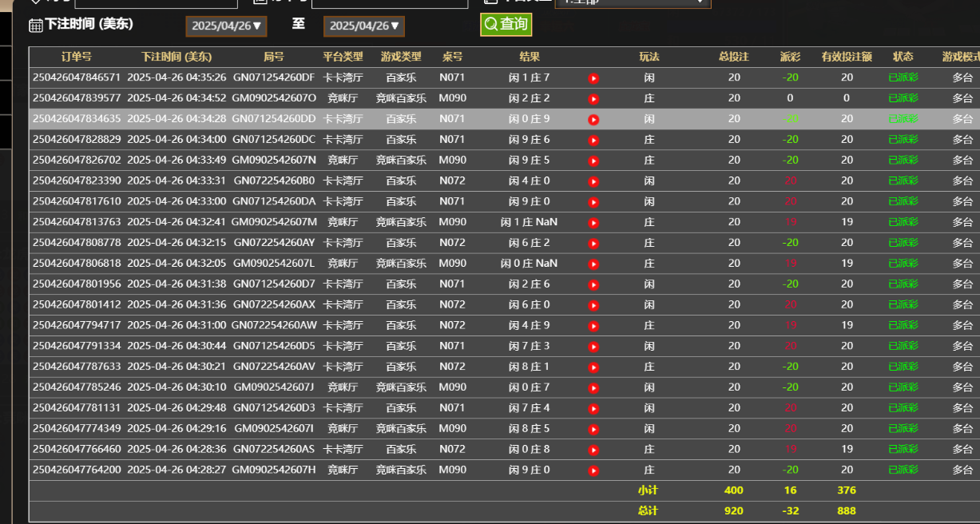This screenshot has height=524, width=980.
Task: Click the 派彩 column header
Action: 790,57
